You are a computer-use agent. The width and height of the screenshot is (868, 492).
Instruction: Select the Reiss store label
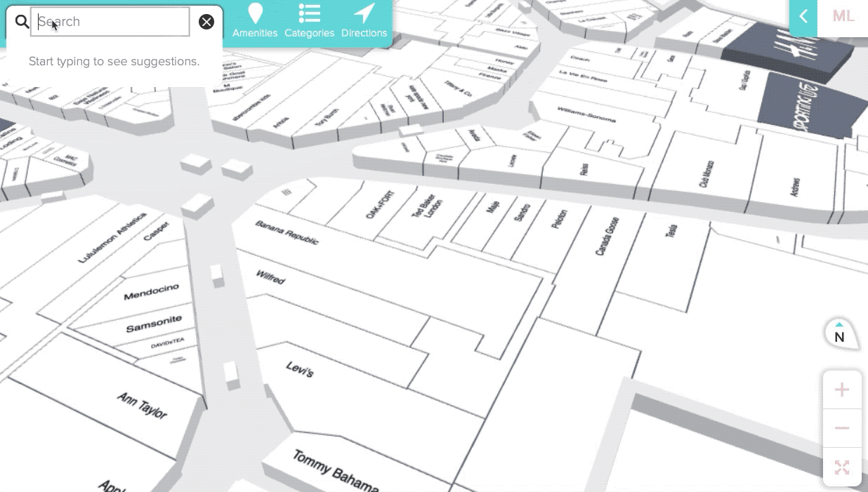(x=584, y=169)
